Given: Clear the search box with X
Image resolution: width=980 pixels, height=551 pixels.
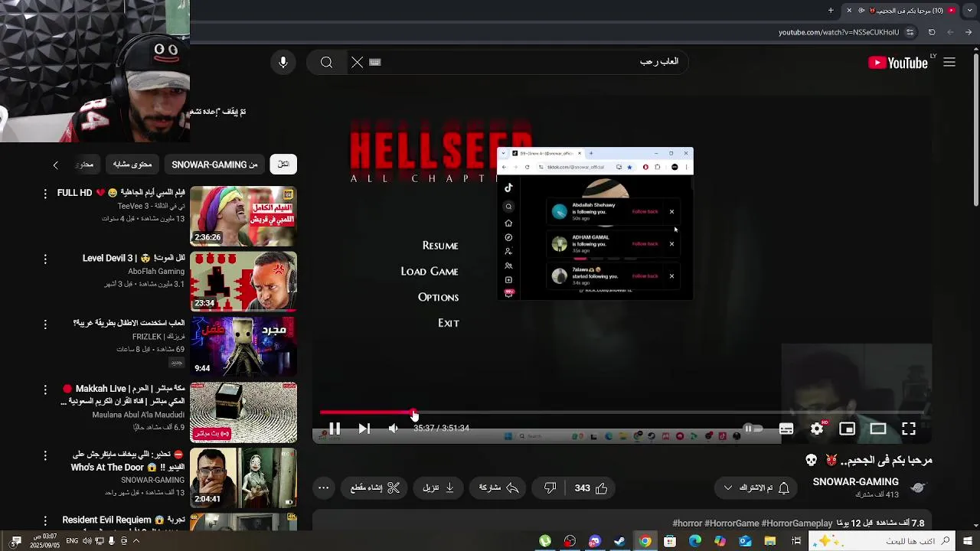Looking at the screenshot, I should (x=358, y=63).
